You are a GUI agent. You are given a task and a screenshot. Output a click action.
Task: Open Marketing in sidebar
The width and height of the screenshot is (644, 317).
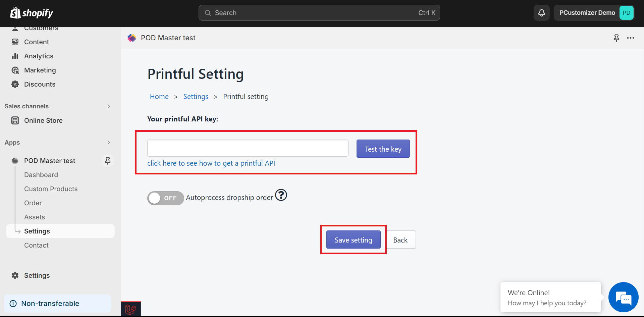[x=40, y=70]
